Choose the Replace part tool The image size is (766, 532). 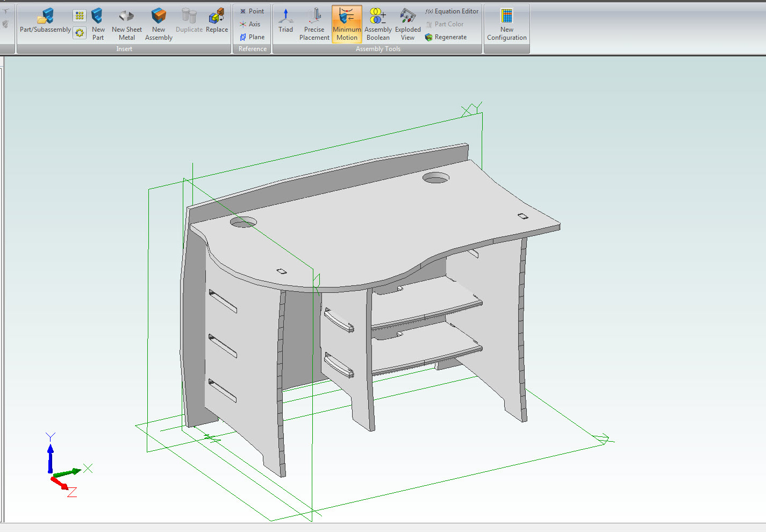(217, 20)
